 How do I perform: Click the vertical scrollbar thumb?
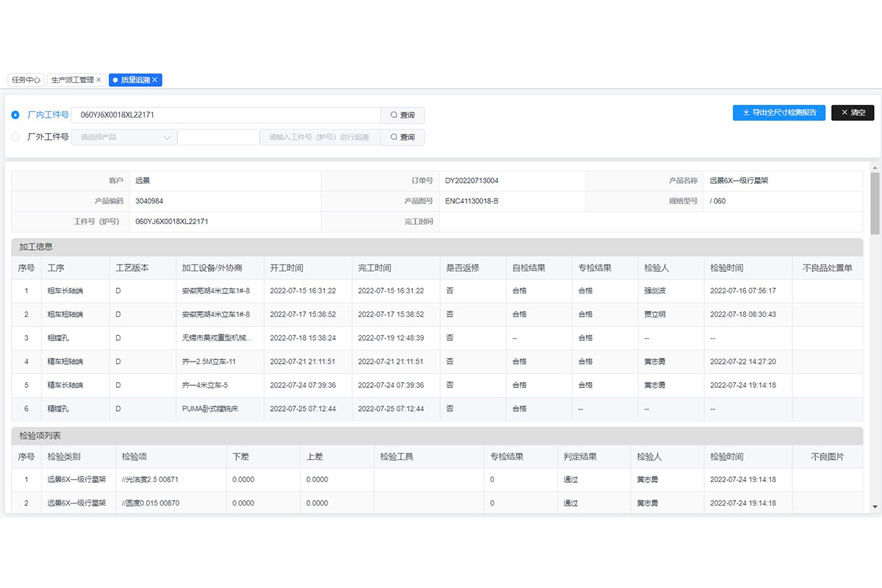tap(875, 204)
